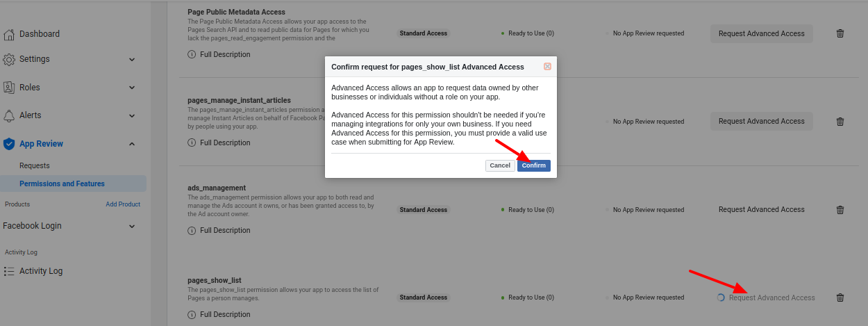Open the Dashboard sidebar item
The image size is (868, 326).
click(x=40, y=34)
